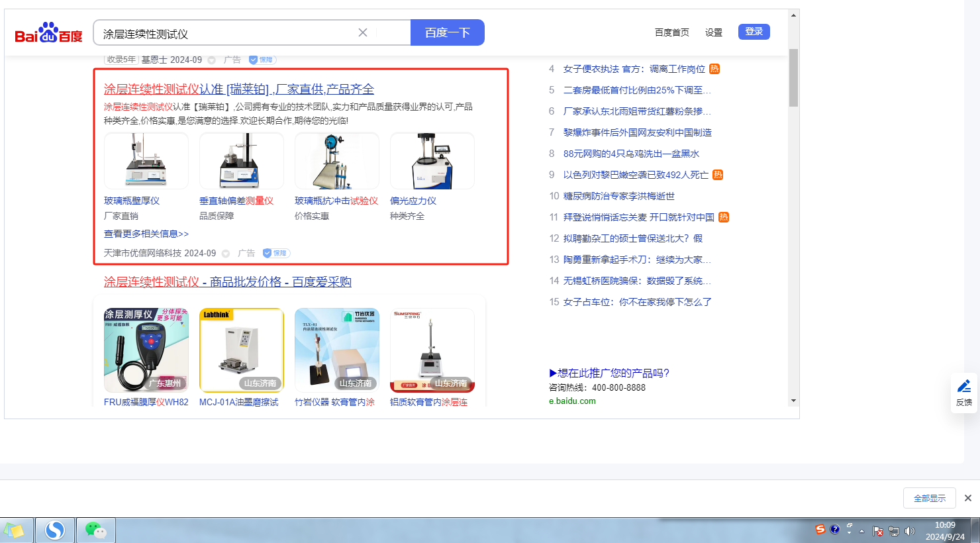Open hot search 黎爆炸事件后外国网友安利中国制造

click(x=638, y=132)
